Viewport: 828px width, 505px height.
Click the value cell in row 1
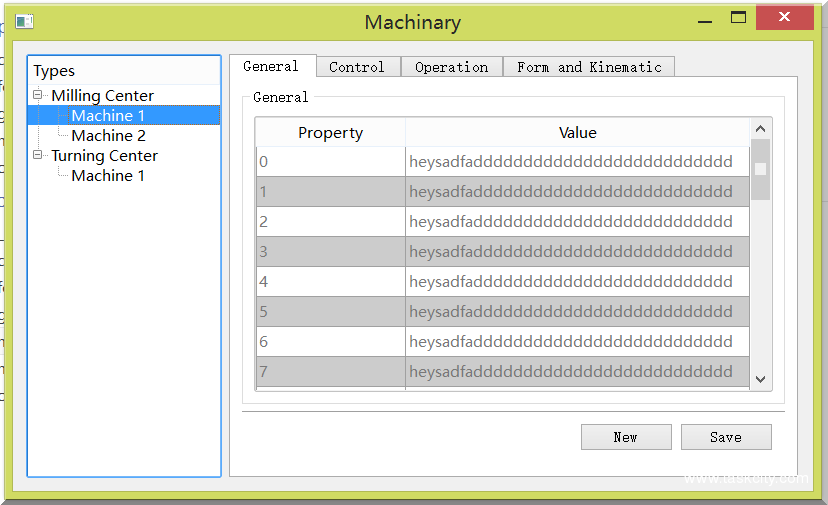click(578, 191)
